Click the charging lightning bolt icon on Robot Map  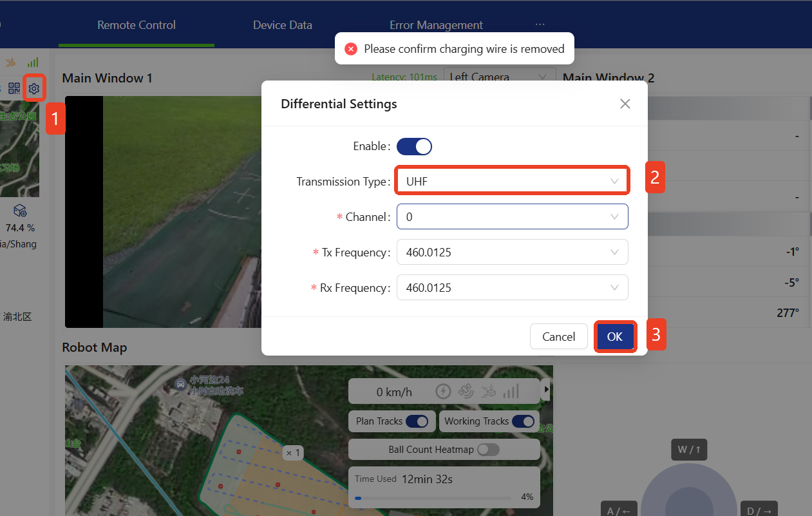coord(443,391)
